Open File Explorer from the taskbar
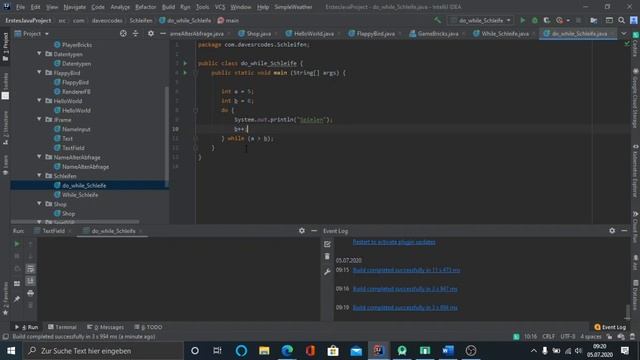The height and width of the screenshot is (360, 640). pos(264,351)
